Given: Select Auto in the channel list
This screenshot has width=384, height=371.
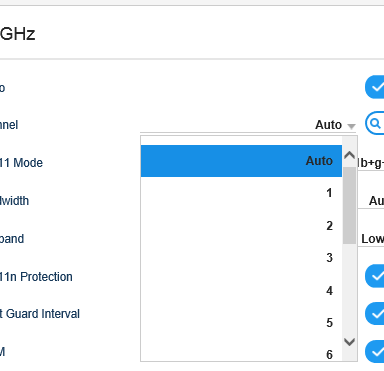Looking at the screenshot, I should pyautogui.click(x=241, y=161).
